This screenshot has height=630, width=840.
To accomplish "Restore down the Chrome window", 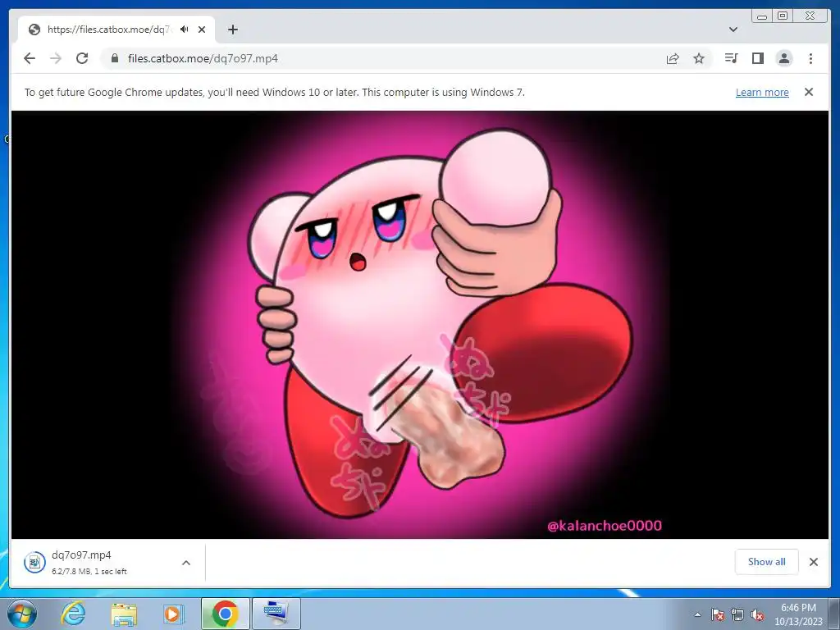I will [x=783, y=16].
